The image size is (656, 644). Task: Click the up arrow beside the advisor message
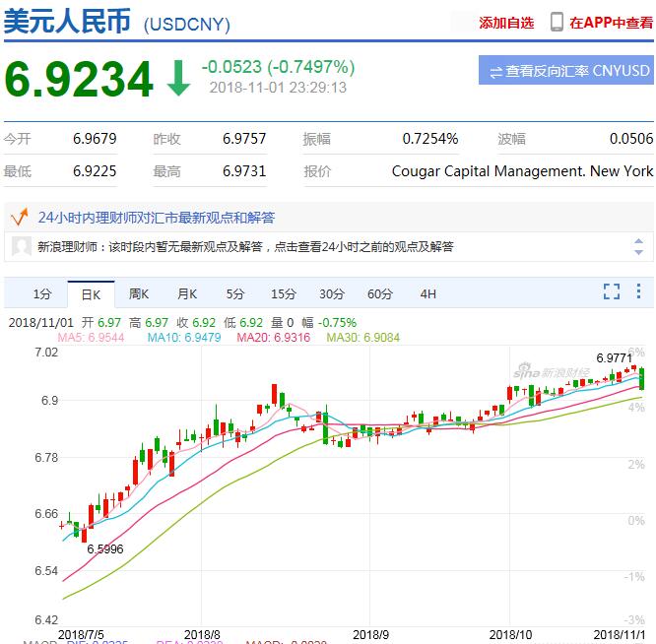(x=640, y=240)
